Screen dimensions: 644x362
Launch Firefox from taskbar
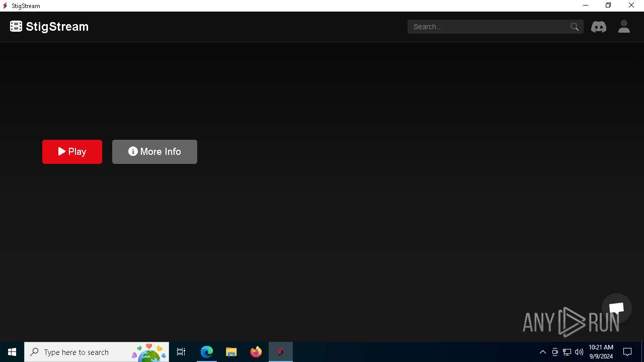[256, 352]
